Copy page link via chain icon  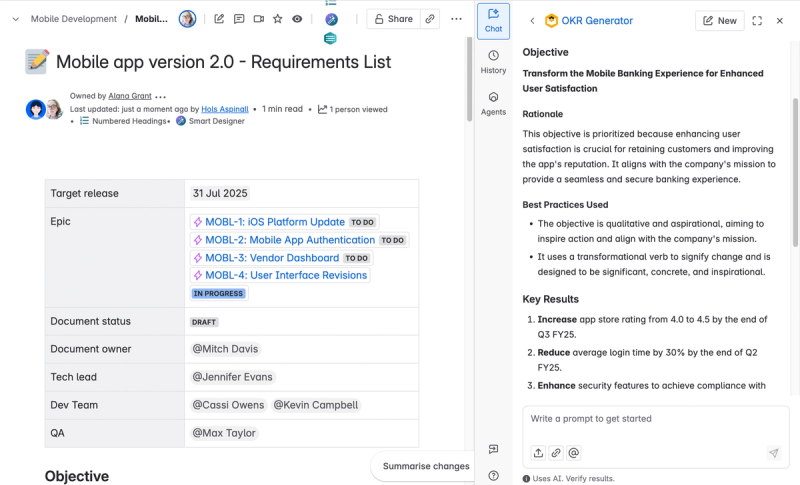click(430, 19)
